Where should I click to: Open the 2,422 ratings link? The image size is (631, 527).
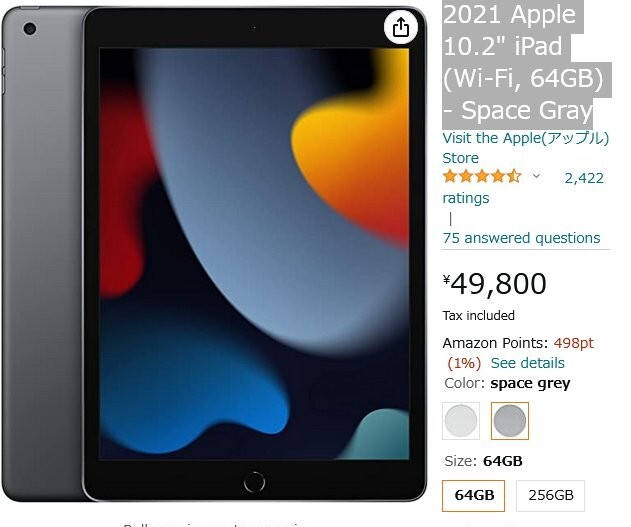click(x=523, y=188)
